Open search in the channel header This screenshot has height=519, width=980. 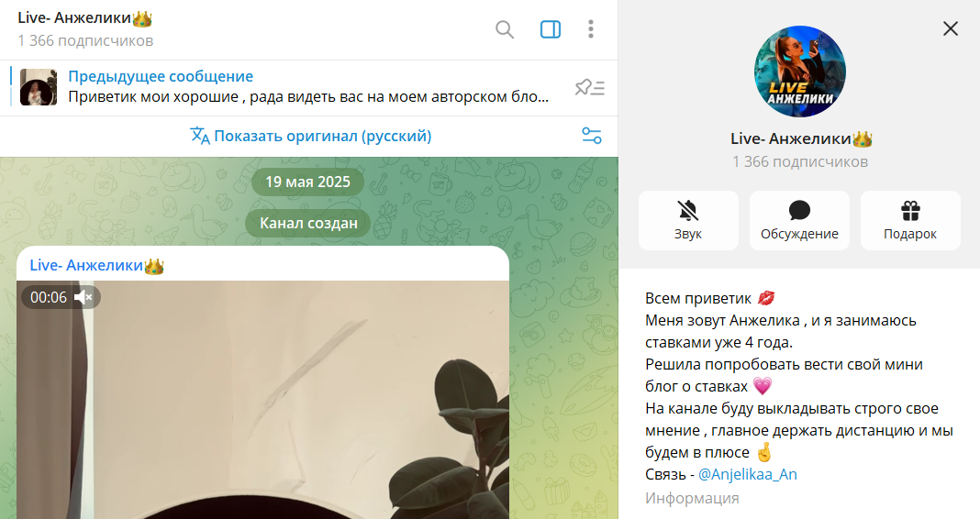505,29
